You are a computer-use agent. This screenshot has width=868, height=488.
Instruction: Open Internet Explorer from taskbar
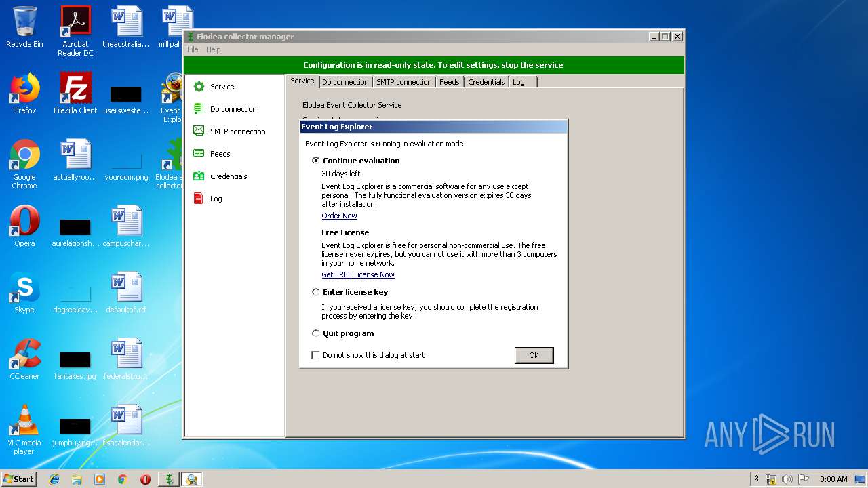point(54,479)
